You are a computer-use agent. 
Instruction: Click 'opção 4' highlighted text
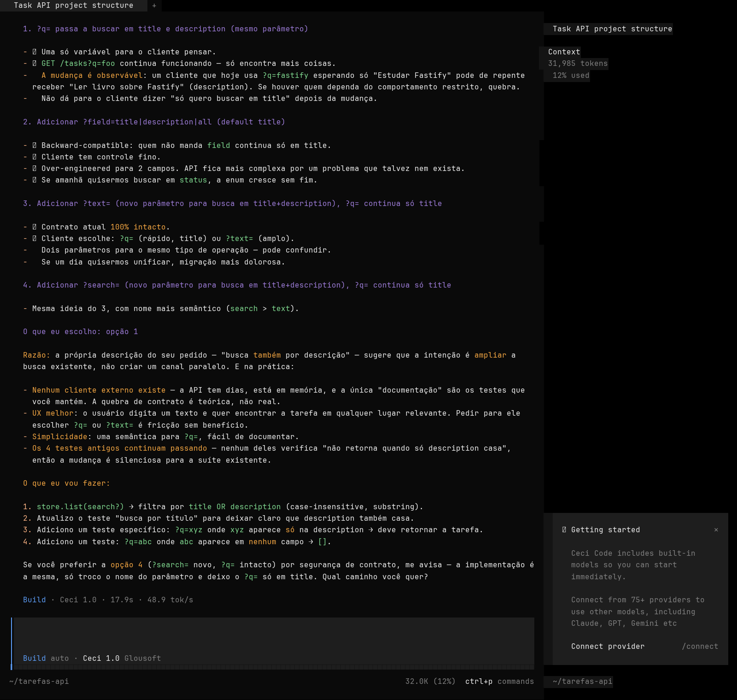click(127, 565)
